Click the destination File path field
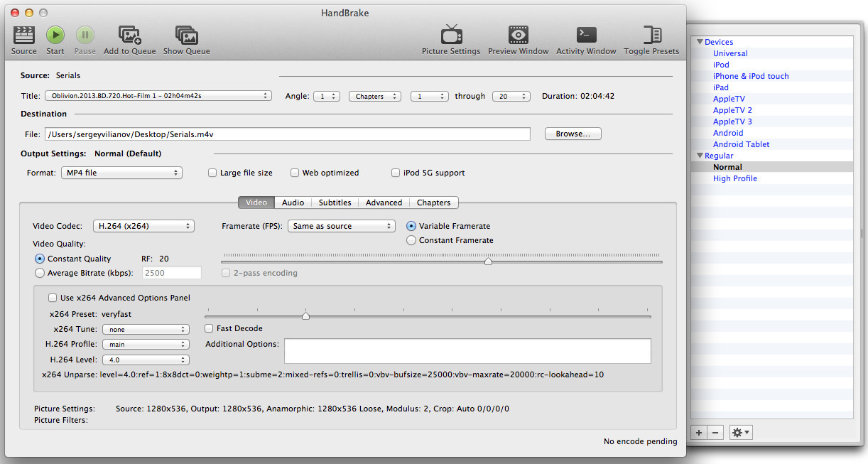868x464 pixels. click(287, 134)
